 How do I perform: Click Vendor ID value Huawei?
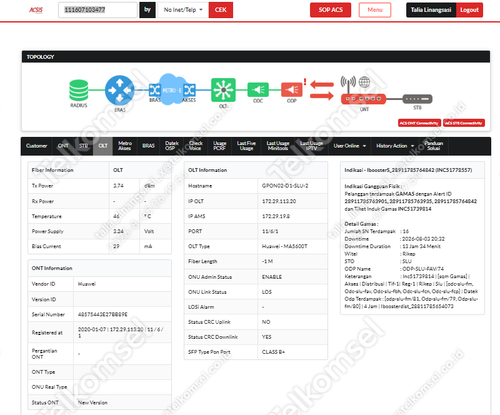tap(87, 284)
